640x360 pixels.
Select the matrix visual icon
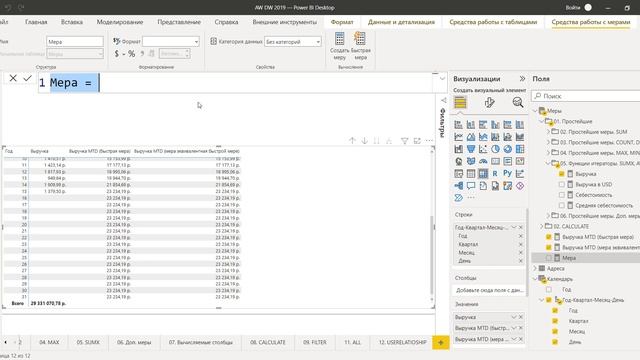click(483, 173)
